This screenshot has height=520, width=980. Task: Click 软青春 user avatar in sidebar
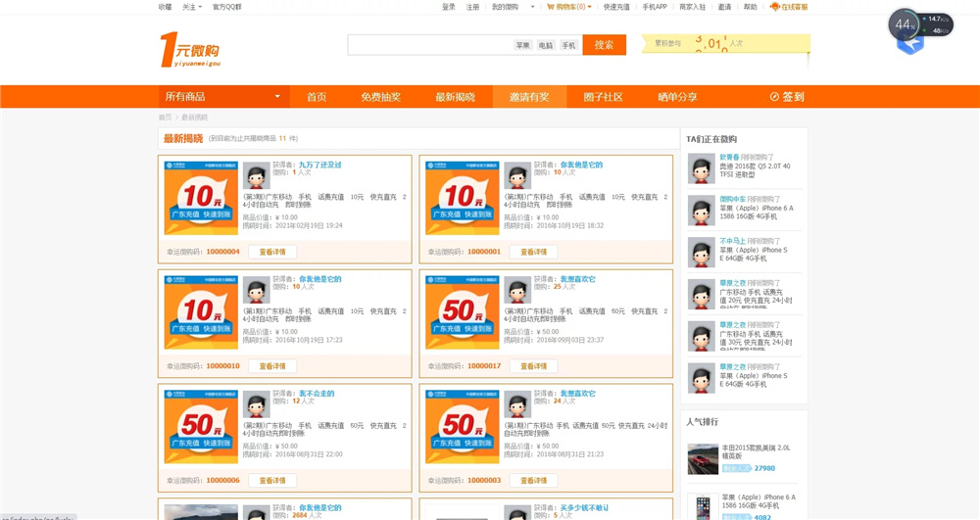tap(700, 168)
